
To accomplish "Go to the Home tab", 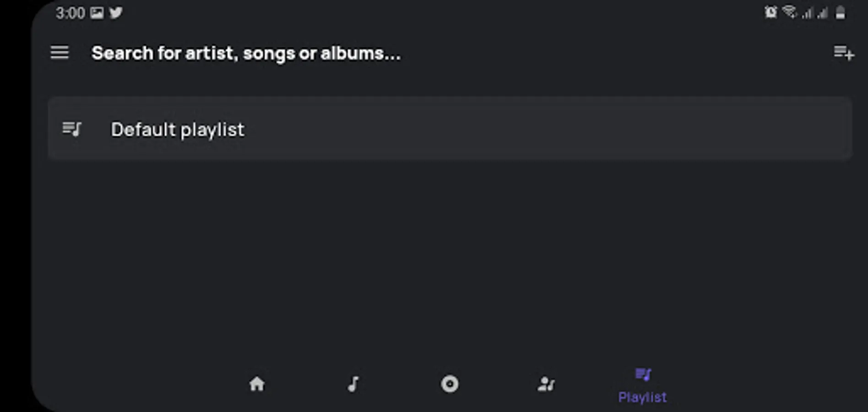I will click(257, 384).
